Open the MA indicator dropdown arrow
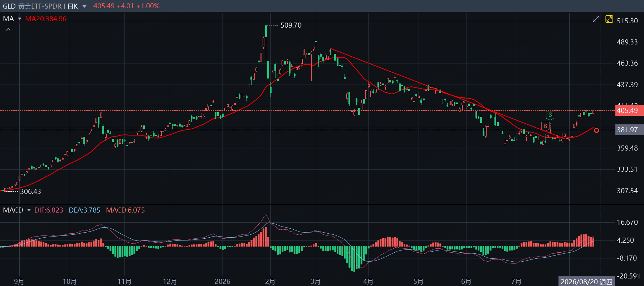644x286 pixels. pos(20,19)
